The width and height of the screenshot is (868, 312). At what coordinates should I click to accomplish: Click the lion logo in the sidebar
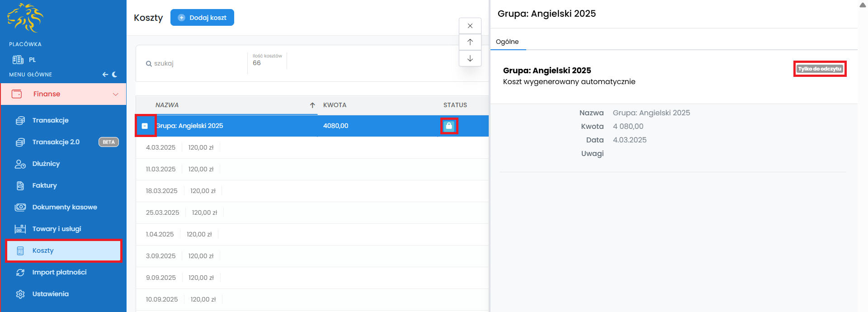coord(25,18)
